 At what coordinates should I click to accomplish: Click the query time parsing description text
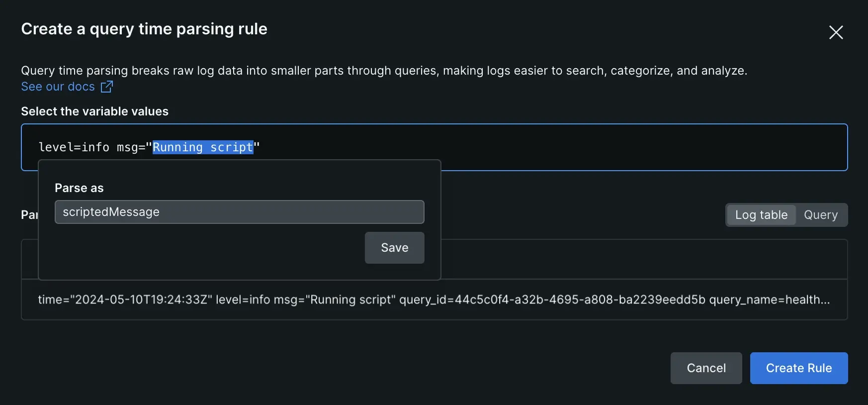pos(384,71)
